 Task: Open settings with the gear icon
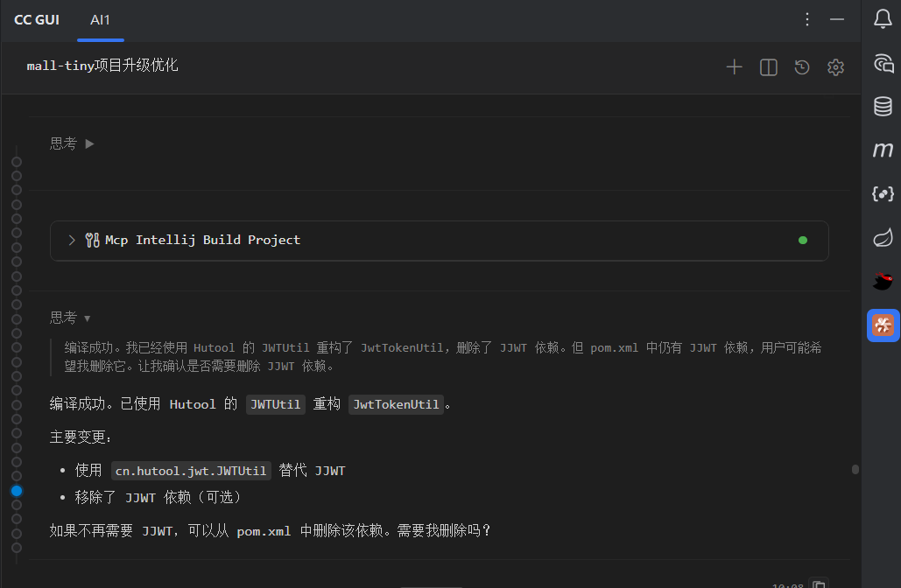835,66
